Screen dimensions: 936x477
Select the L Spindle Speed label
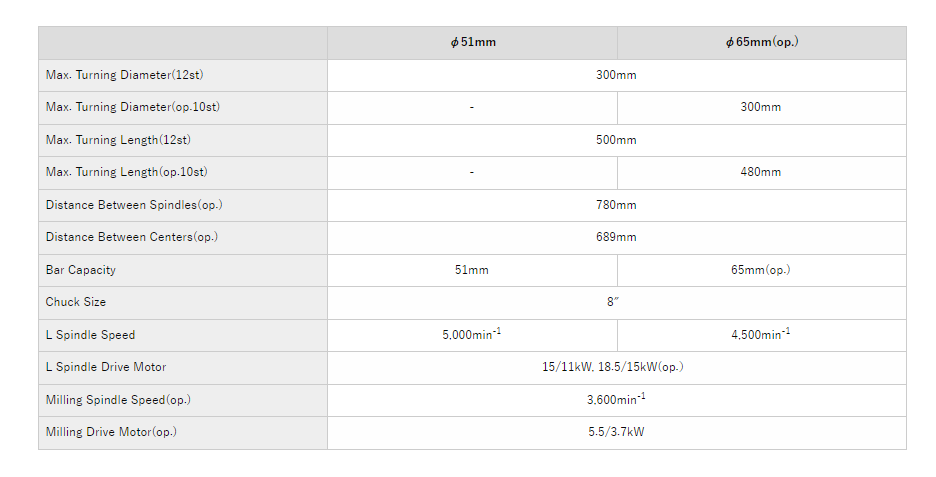pos(90,335)
